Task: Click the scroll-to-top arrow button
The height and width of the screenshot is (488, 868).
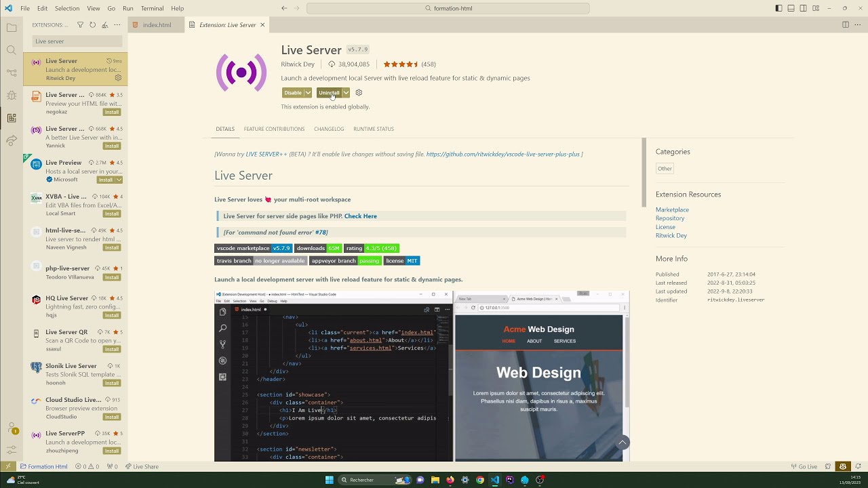Action: (x=622, y=443)
